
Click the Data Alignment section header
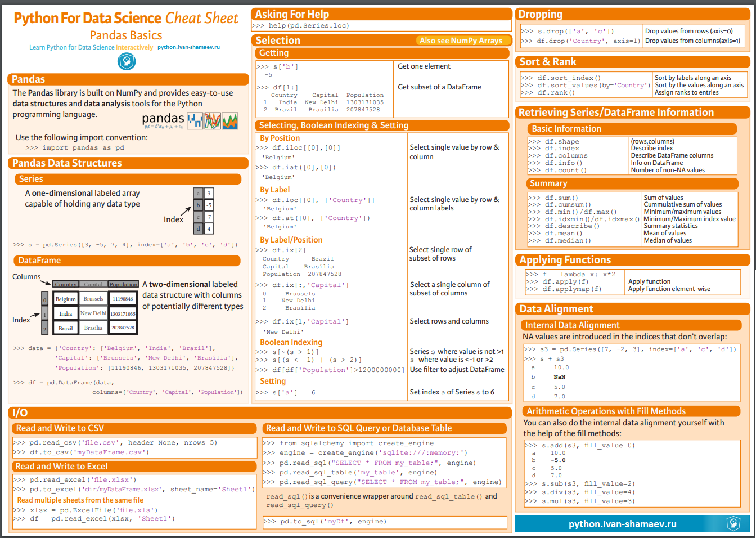click(x=556, y=309)
